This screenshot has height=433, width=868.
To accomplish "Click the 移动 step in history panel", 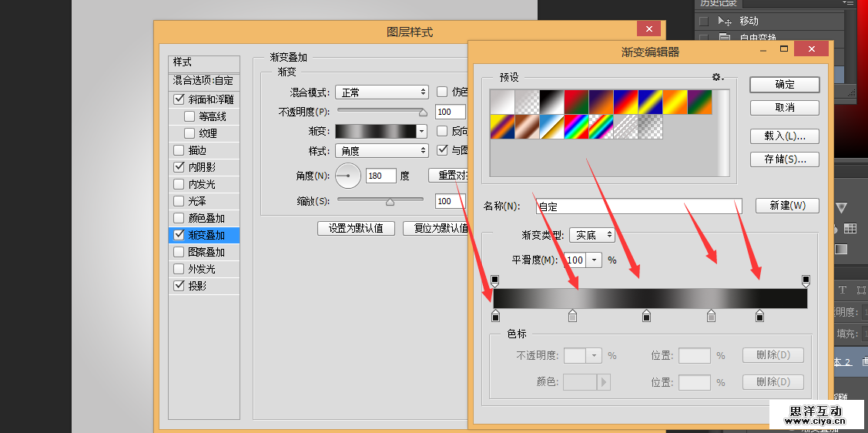I will [749, 21].
